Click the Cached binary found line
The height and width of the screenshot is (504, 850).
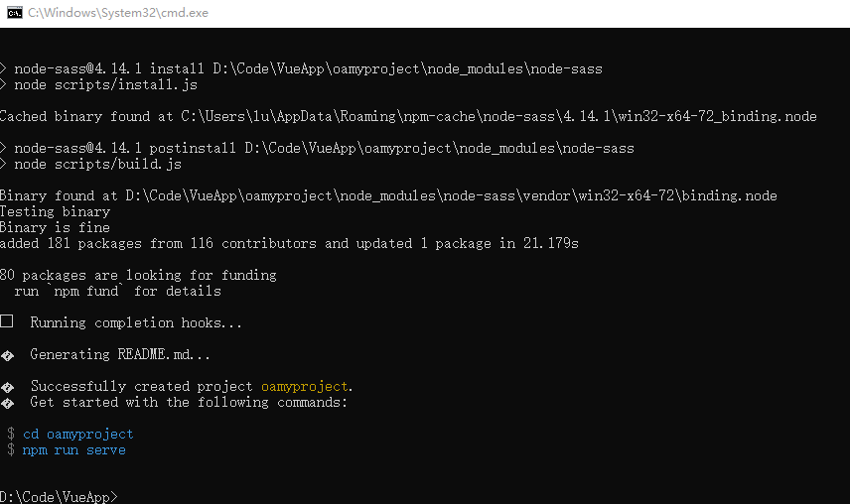coord(407,117)
